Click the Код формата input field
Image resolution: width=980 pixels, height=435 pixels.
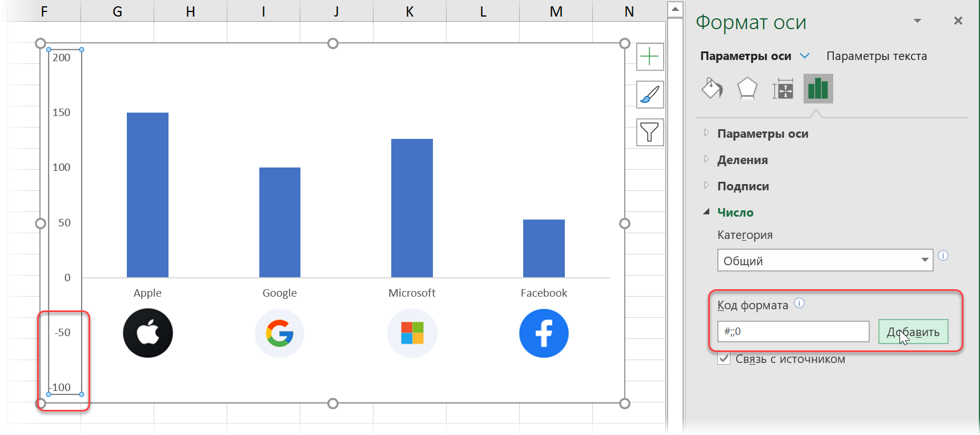[x=793, y=332]
